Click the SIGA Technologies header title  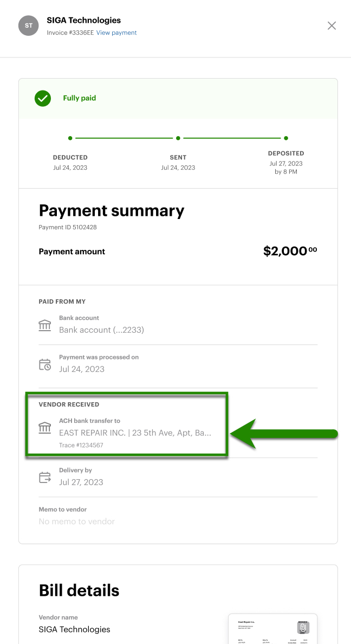point(84,20)
